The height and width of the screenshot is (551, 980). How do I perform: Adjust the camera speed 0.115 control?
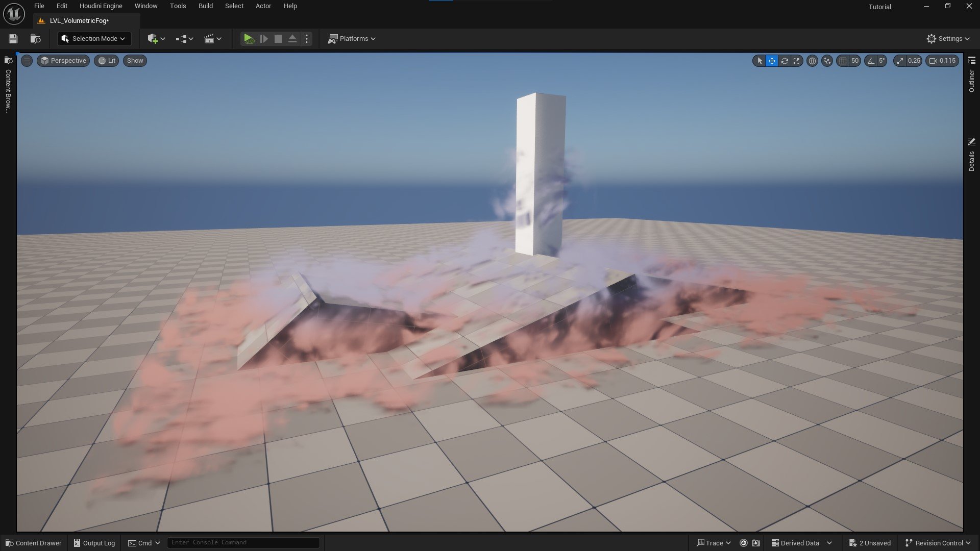(x=942, y=61)
